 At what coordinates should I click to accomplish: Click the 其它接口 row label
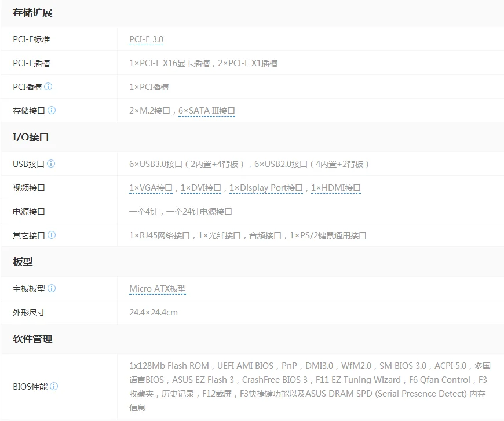(28, 235)
